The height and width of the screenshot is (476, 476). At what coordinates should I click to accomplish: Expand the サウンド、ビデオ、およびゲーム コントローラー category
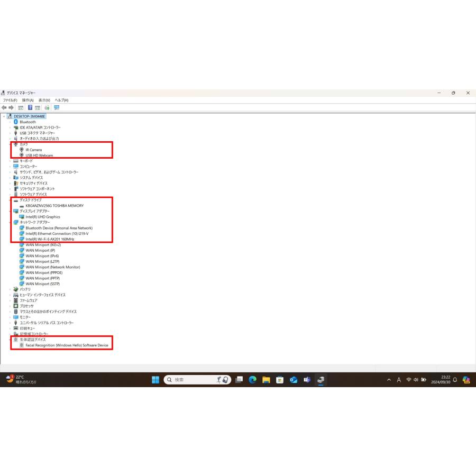click(10, 172)
